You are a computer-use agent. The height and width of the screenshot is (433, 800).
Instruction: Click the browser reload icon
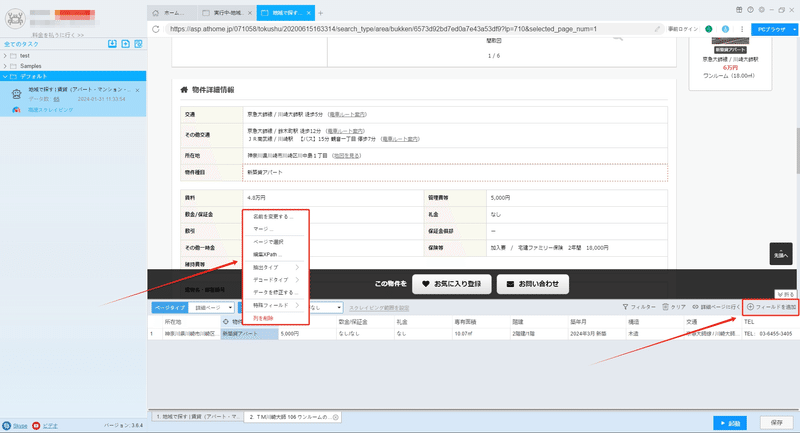click(x=156, y=29)
